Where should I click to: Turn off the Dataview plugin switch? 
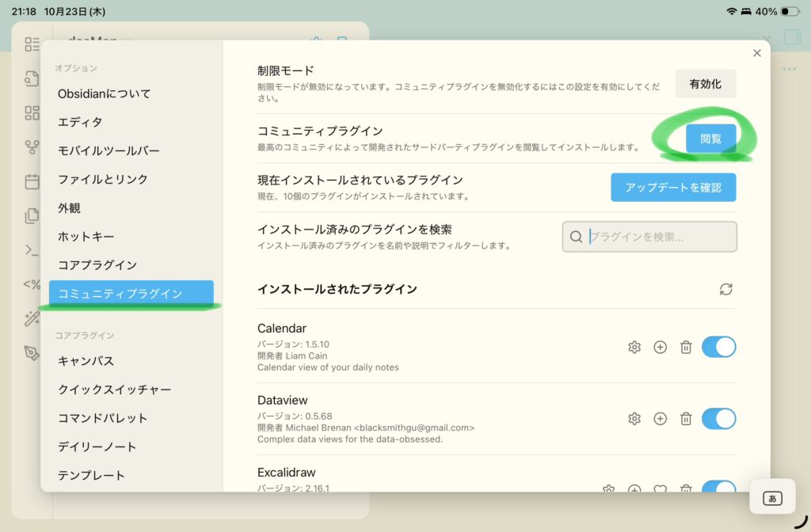point(719,419)
